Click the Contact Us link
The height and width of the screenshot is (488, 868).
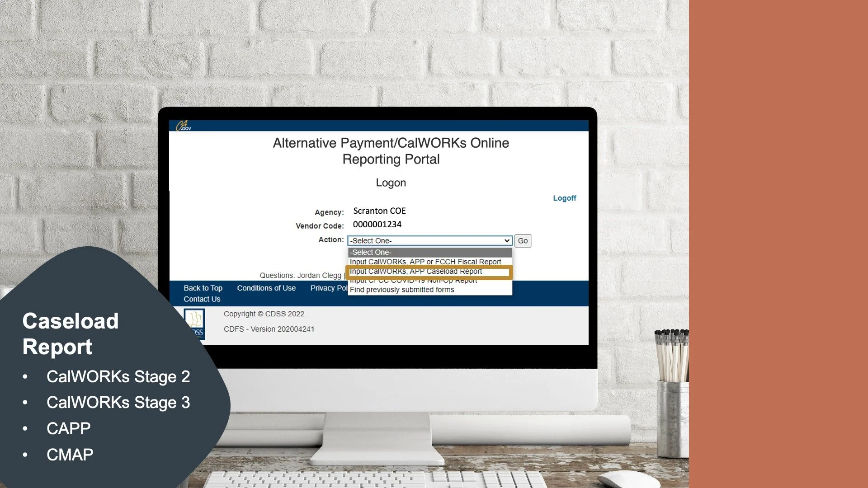pos(202,299)
